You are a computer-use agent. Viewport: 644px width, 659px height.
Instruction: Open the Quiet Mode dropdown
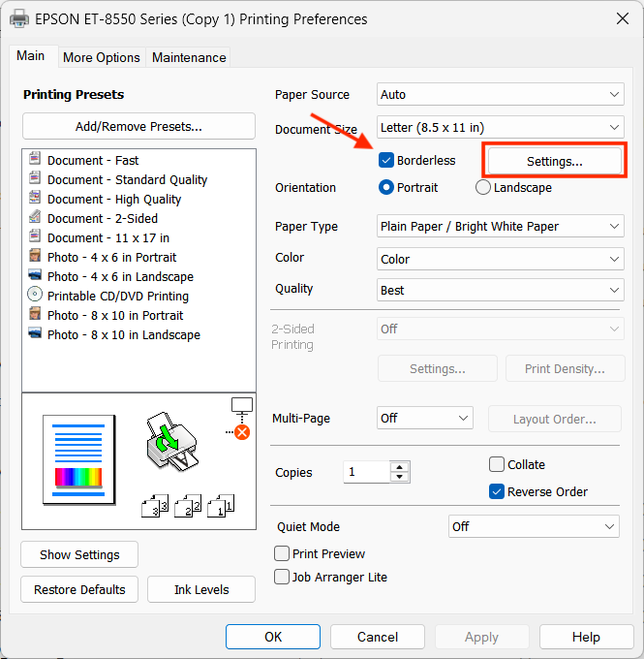coord(534,526)
